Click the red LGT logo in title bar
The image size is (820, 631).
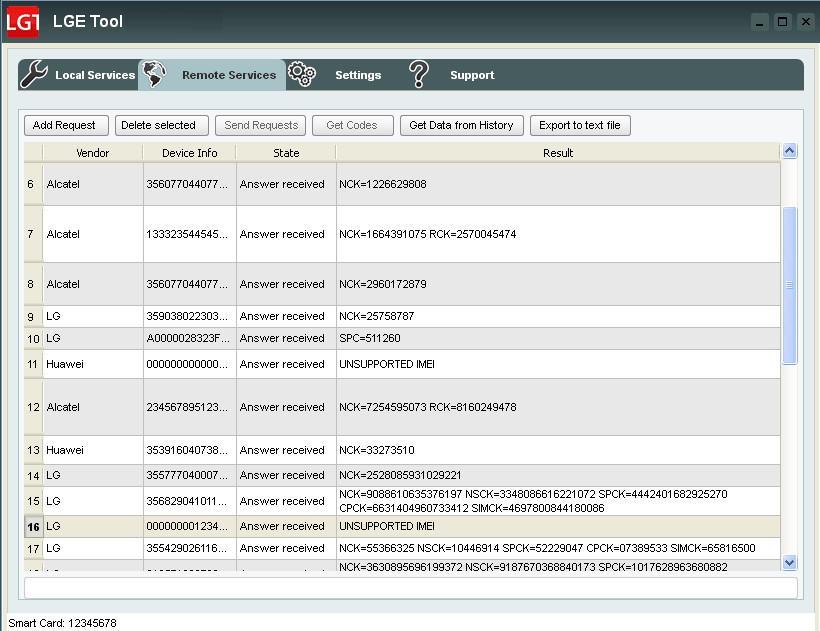tap(23, 21)
